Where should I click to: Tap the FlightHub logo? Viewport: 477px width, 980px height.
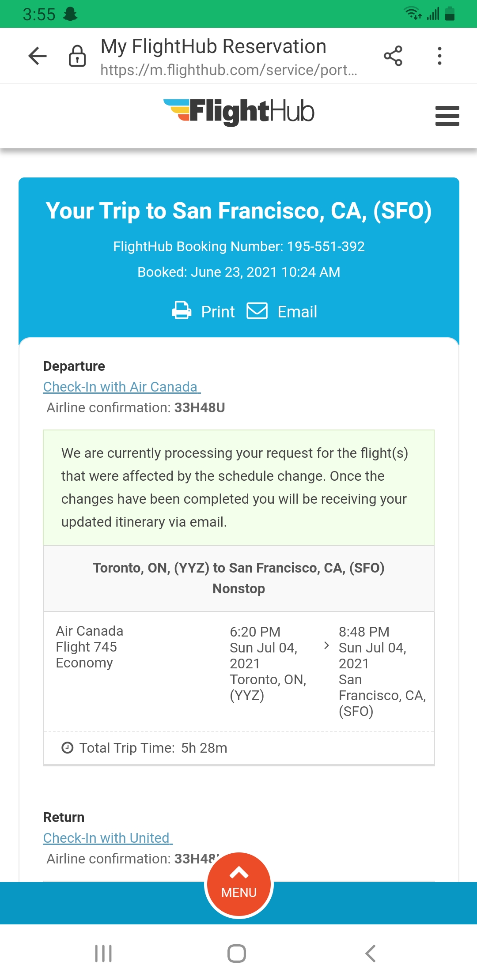238,112
